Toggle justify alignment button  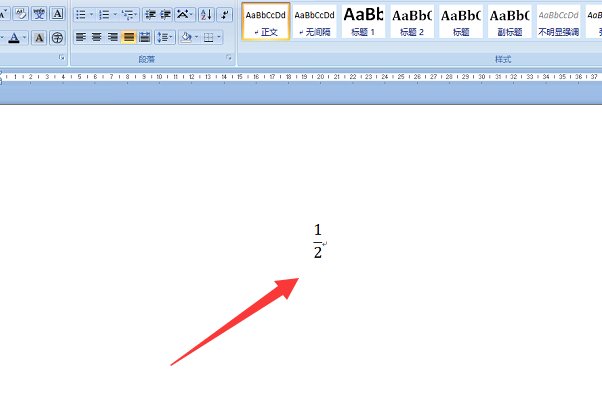[x=129, y=37]
